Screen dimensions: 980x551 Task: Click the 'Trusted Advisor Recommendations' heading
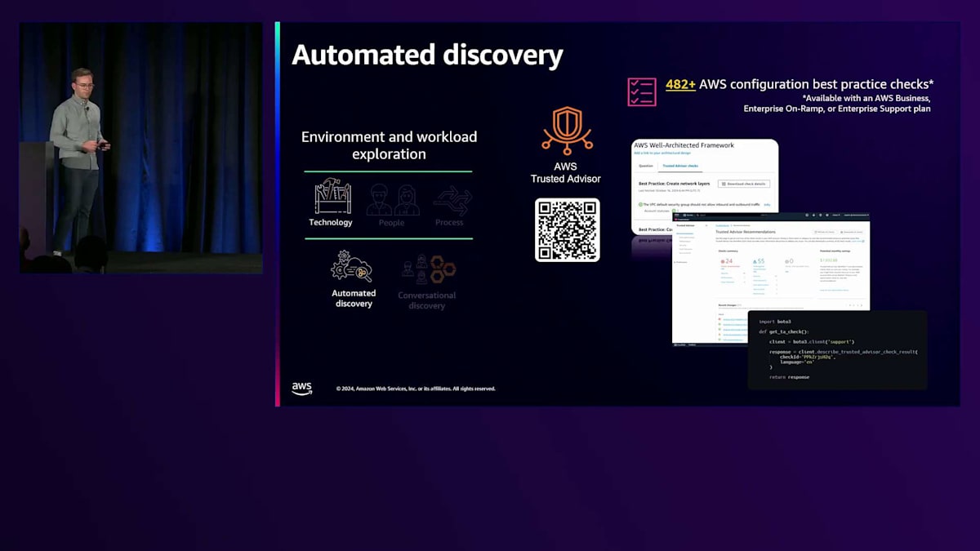pyautogui.click(x=746, y=232)
